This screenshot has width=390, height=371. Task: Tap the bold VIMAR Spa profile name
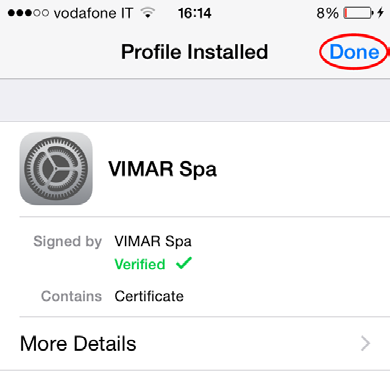coord(163,169)
